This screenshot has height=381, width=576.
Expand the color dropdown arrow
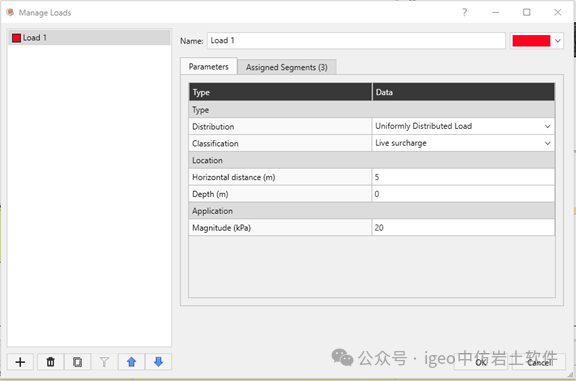(x=558, y=41)
